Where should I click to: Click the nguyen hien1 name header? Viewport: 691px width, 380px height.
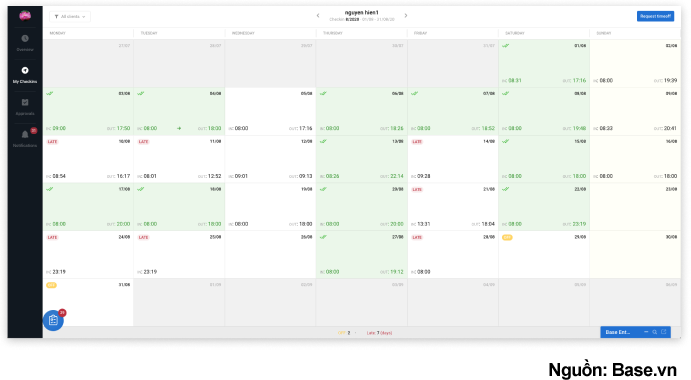pos(362,12)
